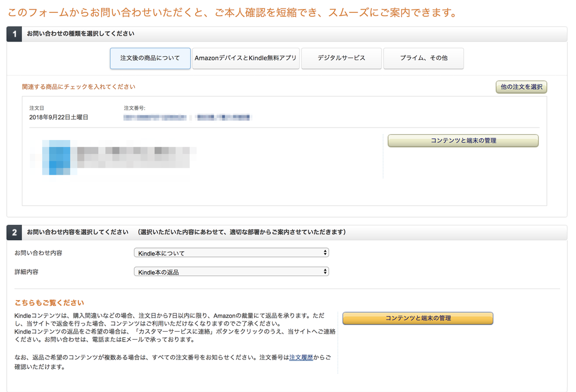Screen dimensions: 576x392
Task: Click the blurred blue product thumbnail
Action: click(56, 157)
